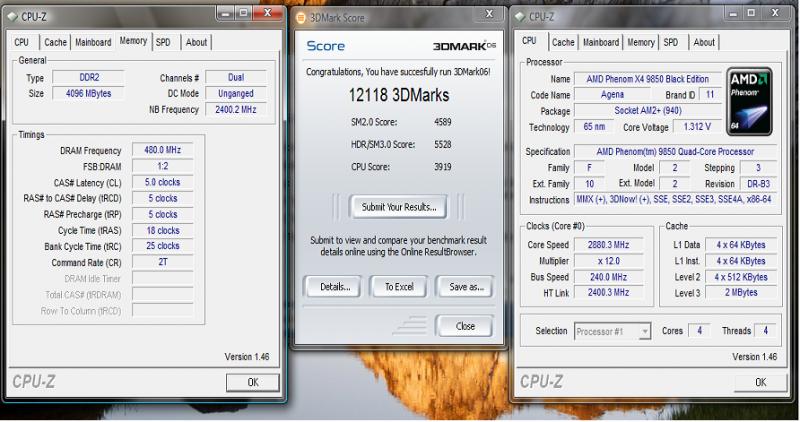Viewport: 800px width, 422px height.
Task: Click Cycle Time value 18 clocks
Action: click(163, 231)
